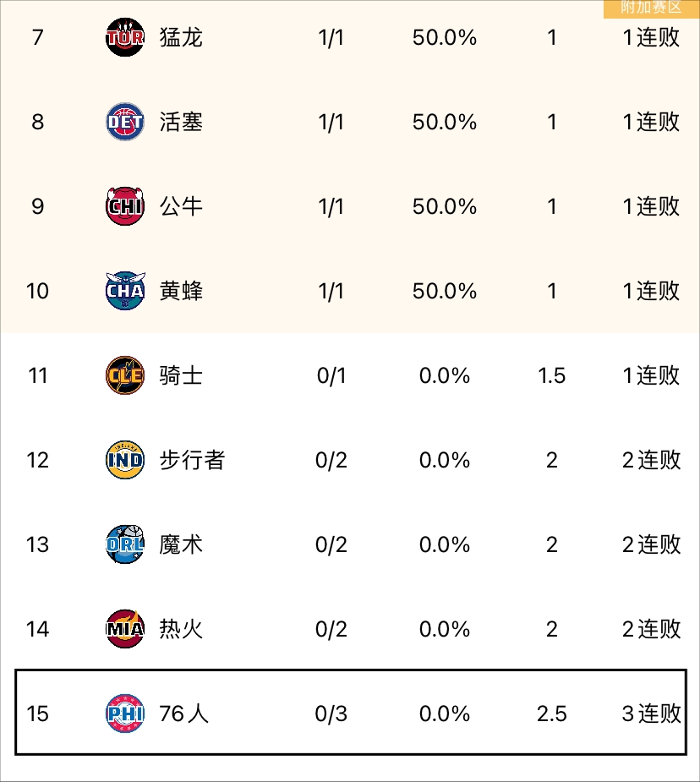Click the Philadelphia PHI logo
Viewport: 700px width, 782px height.
click(125, 714)
